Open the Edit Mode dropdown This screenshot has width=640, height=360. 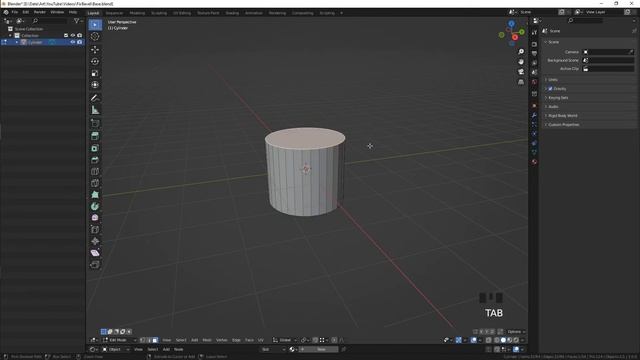120,340
